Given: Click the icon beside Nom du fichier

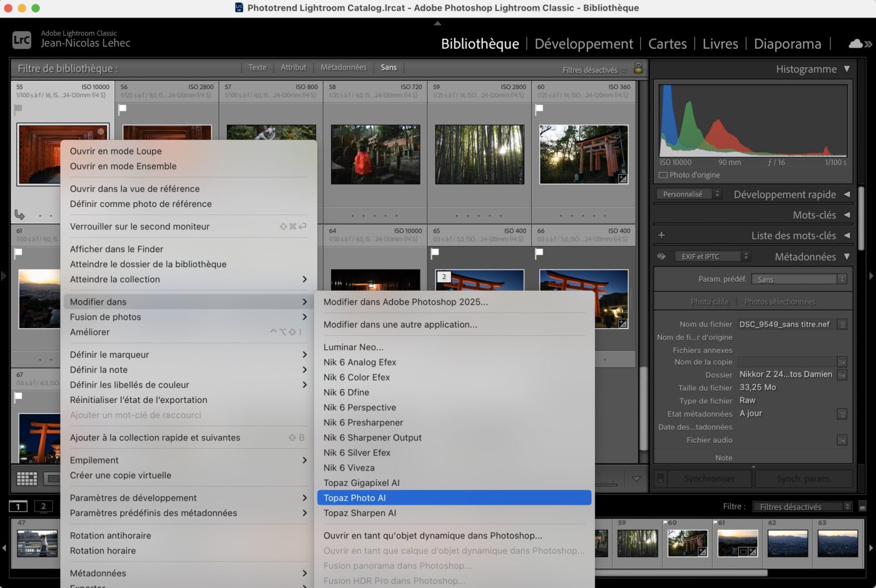Looking at the screenshot, I should tap(842, 324).
